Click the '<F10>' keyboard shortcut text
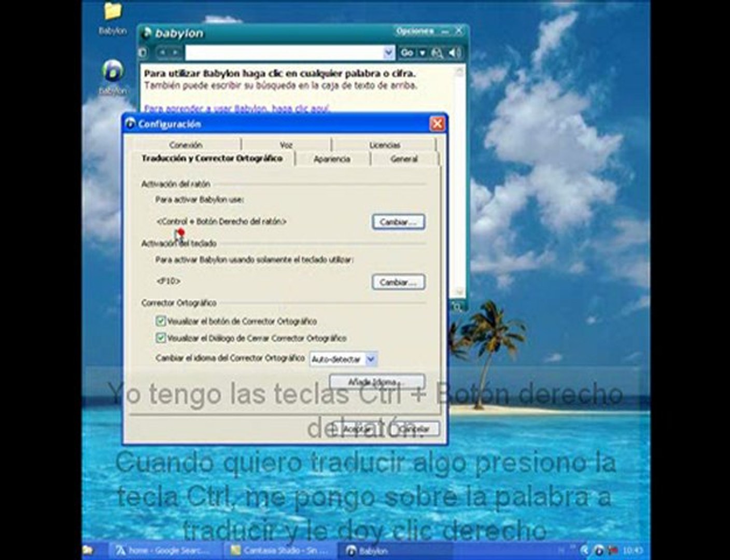 point(169,281)
